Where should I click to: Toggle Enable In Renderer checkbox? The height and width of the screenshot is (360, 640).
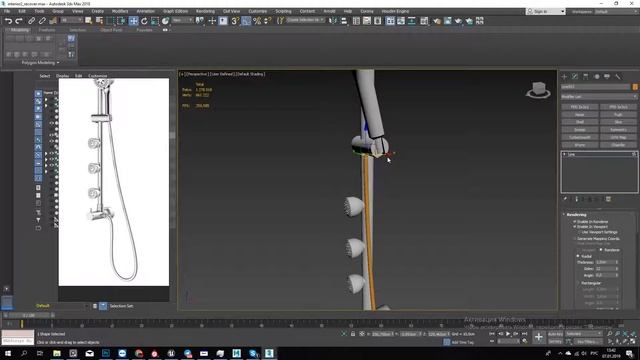pos(575,222)
